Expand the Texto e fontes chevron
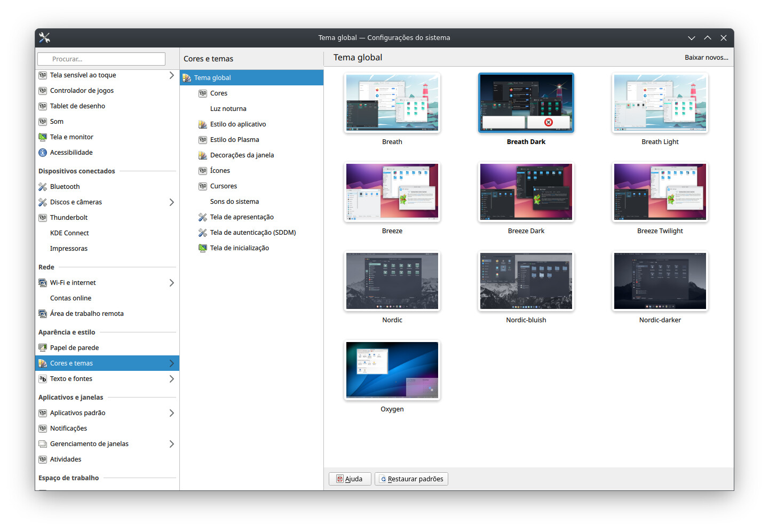Screen dimensions: 769x532 (171, 379)
